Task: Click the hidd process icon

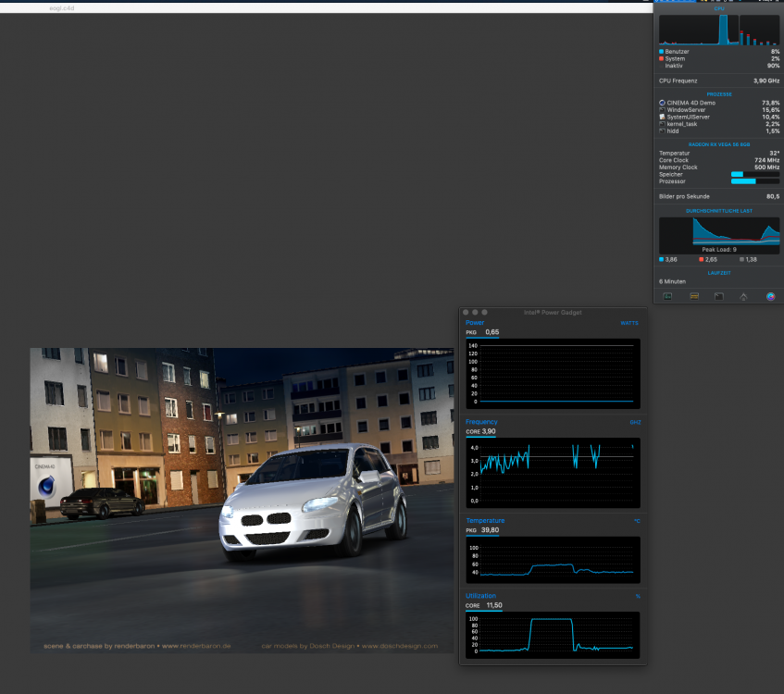Action: click(x=662, y=130)
